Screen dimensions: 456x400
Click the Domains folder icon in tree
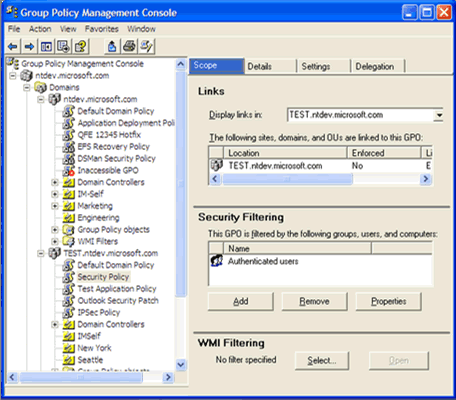[40, 88]
